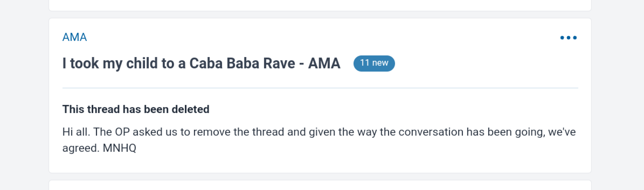644x190 pixels.
Task: Click the word "OP" in the message
Action: tap(122, 132)
